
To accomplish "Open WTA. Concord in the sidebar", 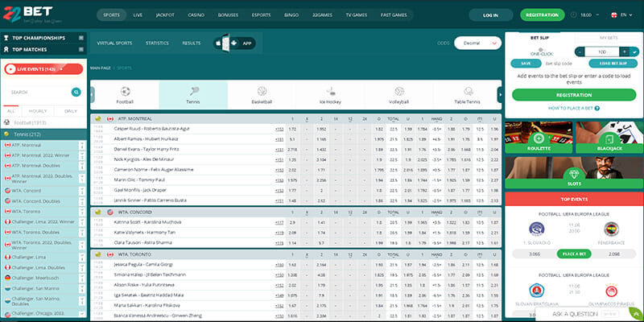I will coord(27,191).
